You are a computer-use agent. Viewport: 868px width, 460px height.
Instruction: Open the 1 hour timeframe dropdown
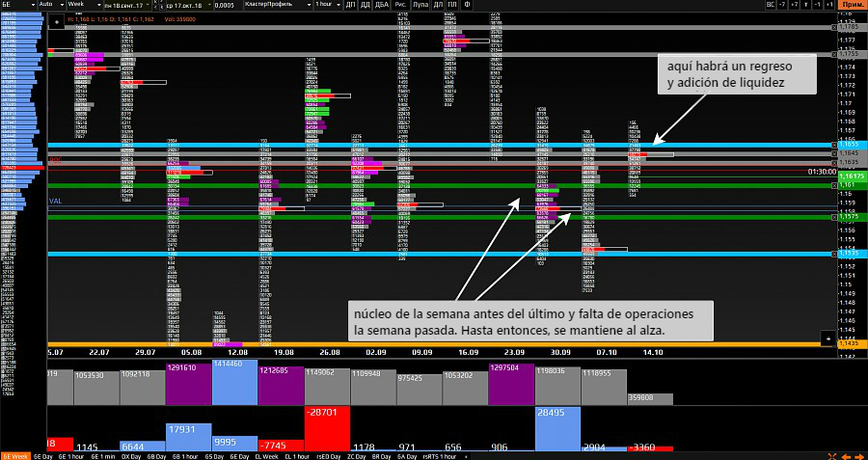pyautogui.click(x=328, y=5)
